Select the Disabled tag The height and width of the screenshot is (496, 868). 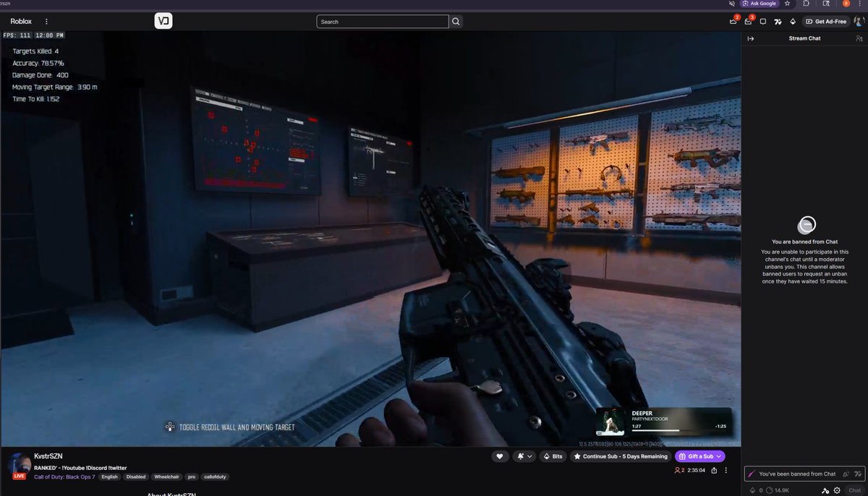[136, 476]
